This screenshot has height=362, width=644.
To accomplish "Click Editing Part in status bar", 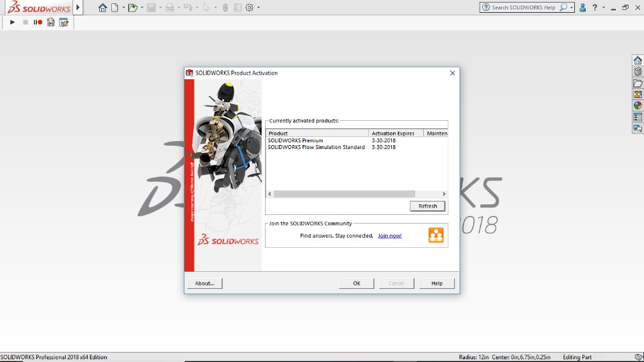I will 577,357.
